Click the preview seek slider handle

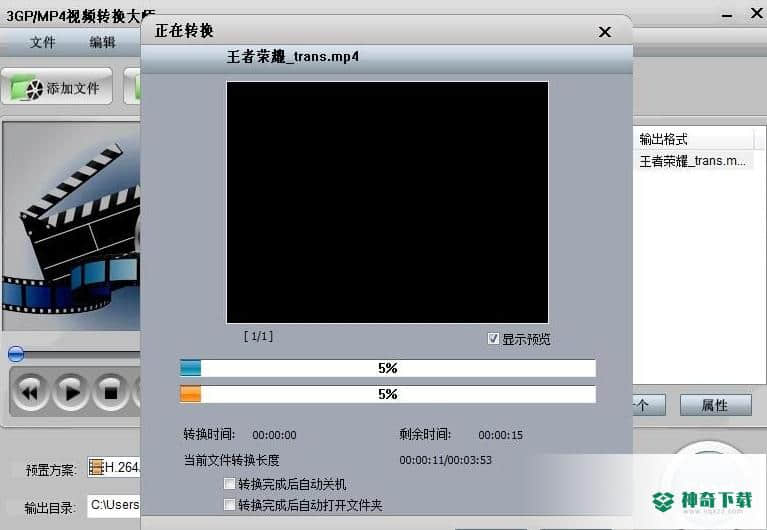16,354
